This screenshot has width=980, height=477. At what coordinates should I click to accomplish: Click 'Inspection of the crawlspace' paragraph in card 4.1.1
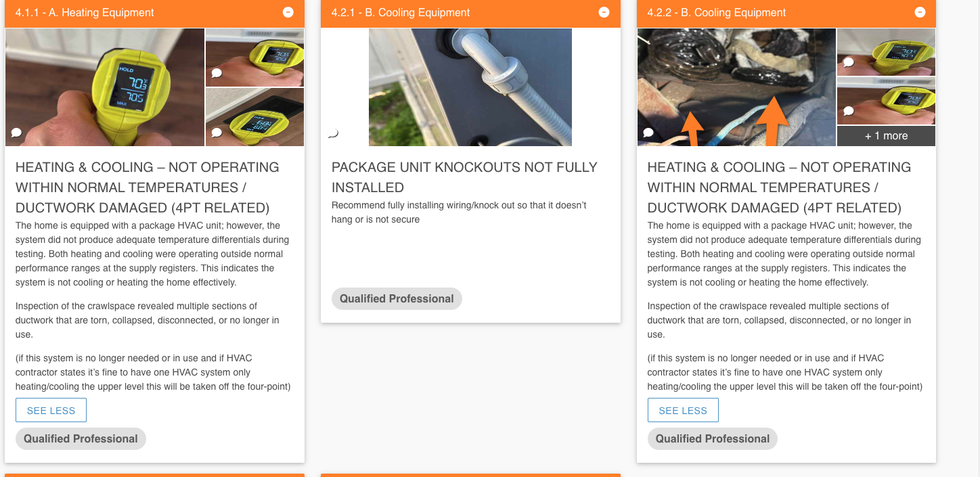148,320
